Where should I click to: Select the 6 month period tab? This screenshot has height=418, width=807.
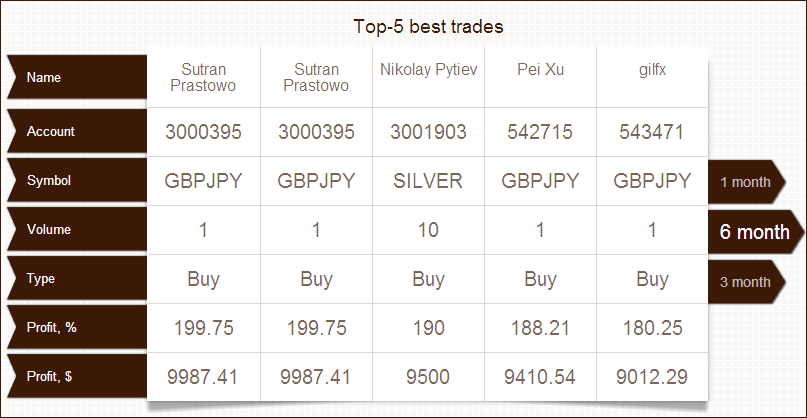click(755, 231)
